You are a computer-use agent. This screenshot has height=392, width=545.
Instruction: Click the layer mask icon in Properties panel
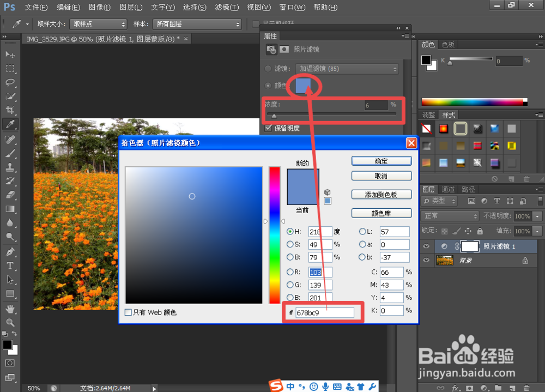(284, 50)
